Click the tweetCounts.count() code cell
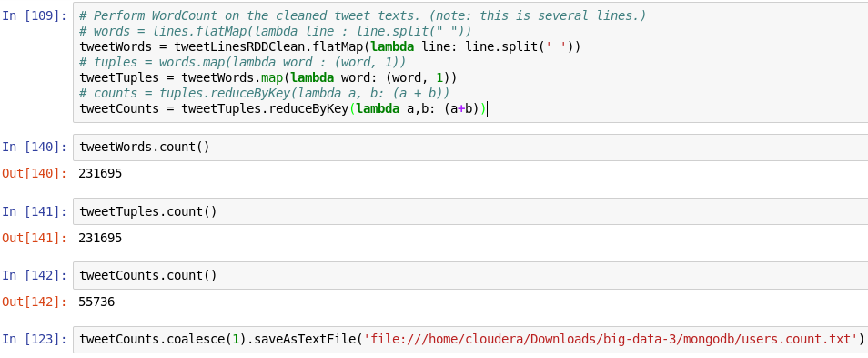The image size is (868, 358). point(470,275)
